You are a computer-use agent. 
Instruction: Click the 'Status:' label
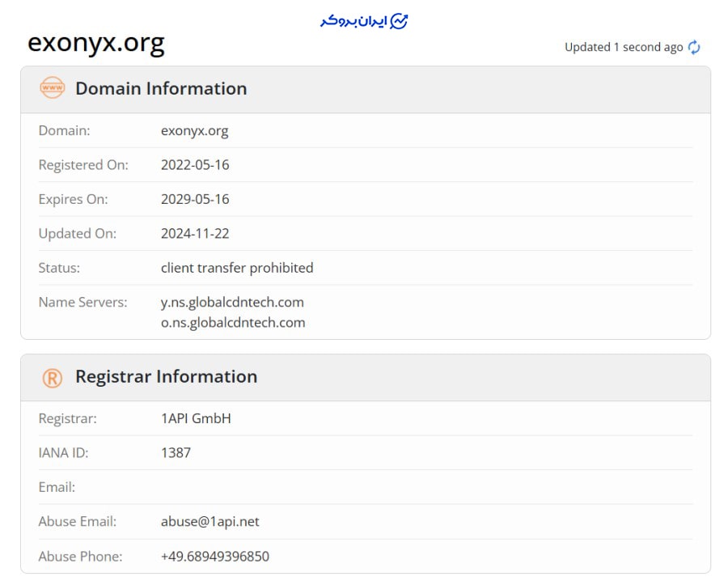tap(59, 268)
